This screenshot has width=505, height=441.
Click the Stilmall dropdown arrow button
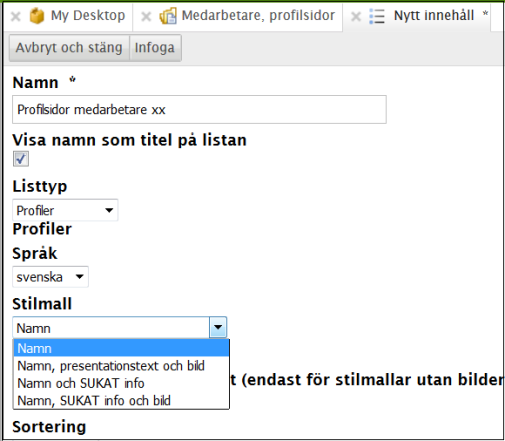pos(218,327)
